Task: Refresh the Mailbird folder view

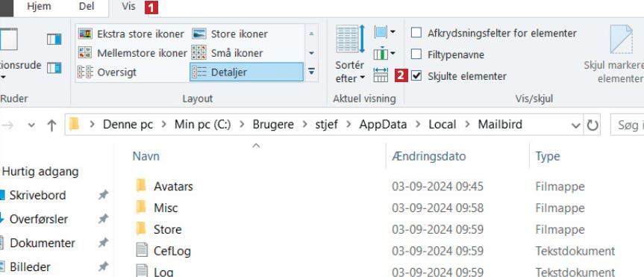Action: click(x=593, y=125)
